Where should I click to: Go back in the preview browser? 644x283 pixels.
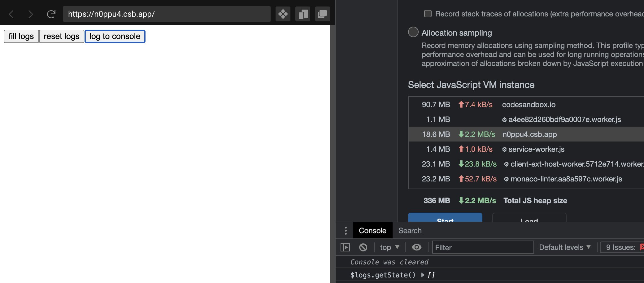pyautogui.click(x=11, y=14)
